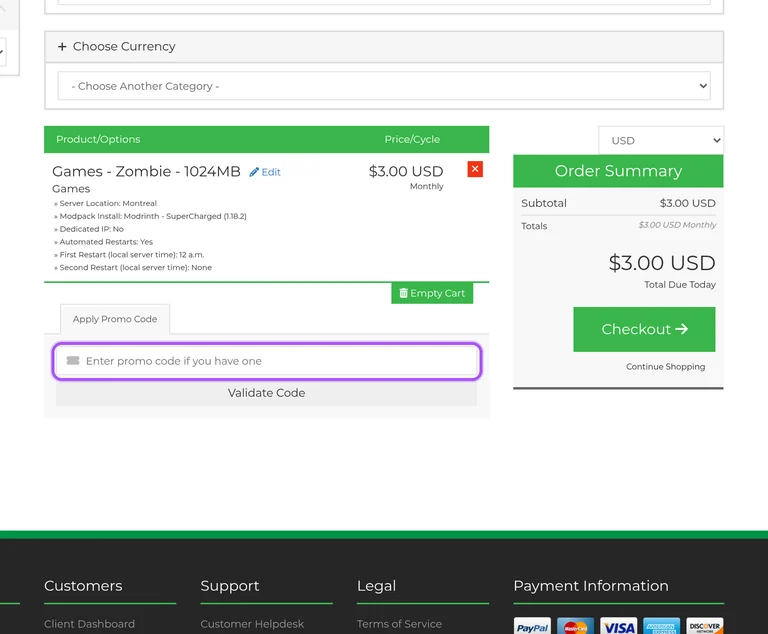The width and height of the screenshot is (768, 634).
Task: Click the First Restart 12 a.m. line
Action: click(x=129, y=255)
